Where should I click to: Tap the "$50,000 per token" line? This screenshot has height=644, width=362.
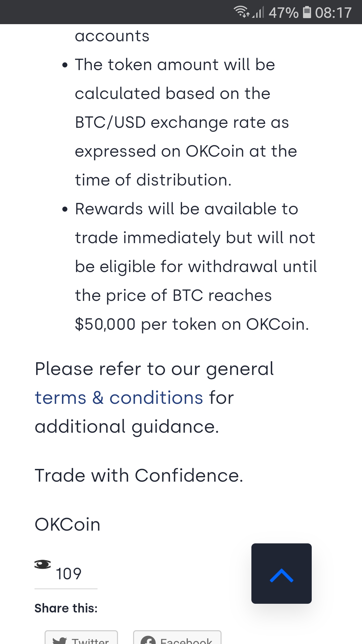(192, 324)
